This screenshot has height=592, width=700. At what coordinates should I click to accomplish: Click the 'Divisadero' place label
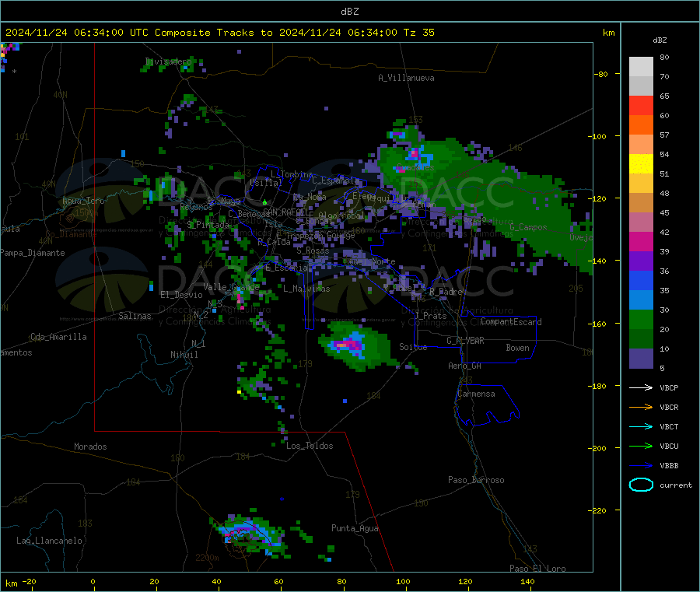168,61
